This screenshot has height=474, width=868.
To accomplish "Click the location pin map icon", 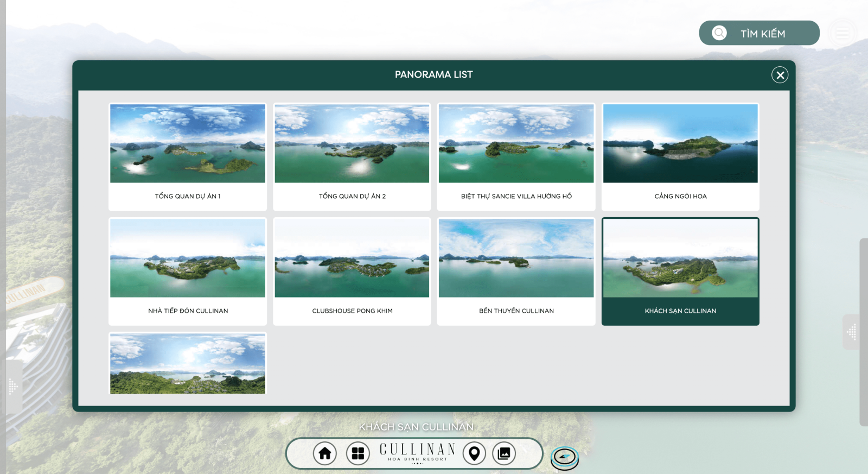I will 474,453.
